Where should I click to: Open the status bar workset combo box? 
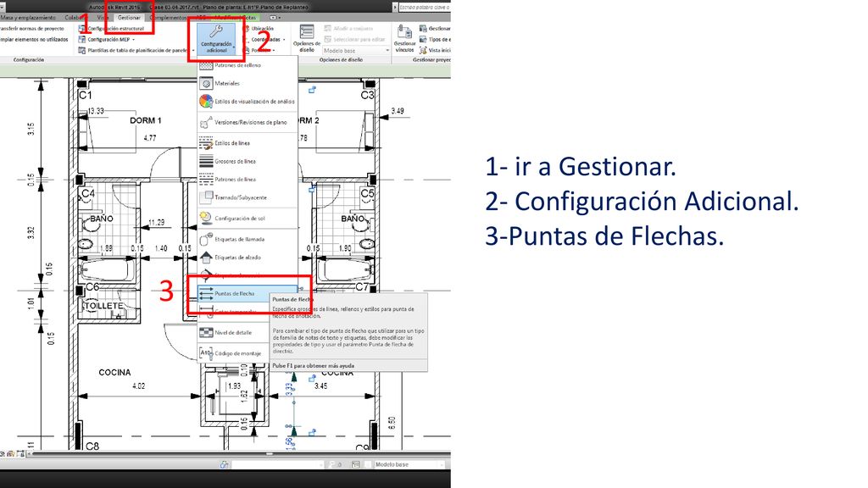coord(276,465)
